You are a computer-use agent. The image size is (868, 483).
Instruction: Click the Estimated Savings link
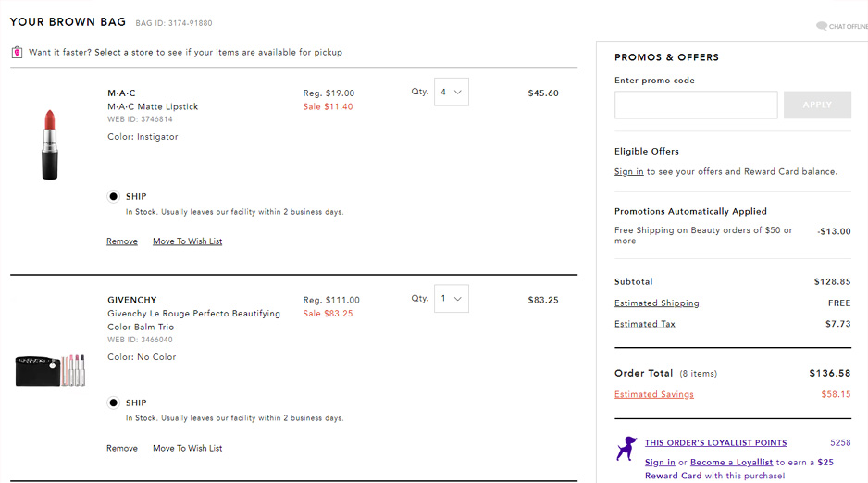coord(653,394)
